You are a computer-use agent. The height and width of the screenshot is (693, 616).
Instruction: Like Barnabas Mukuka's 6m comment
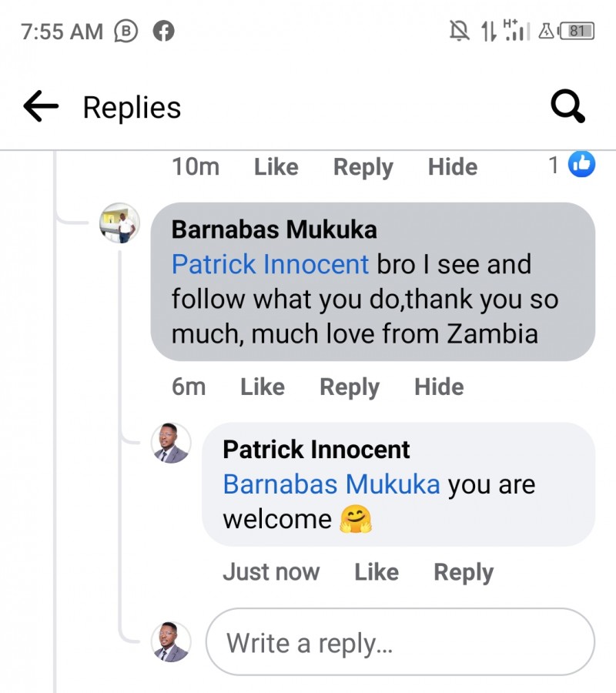(263, 387)
